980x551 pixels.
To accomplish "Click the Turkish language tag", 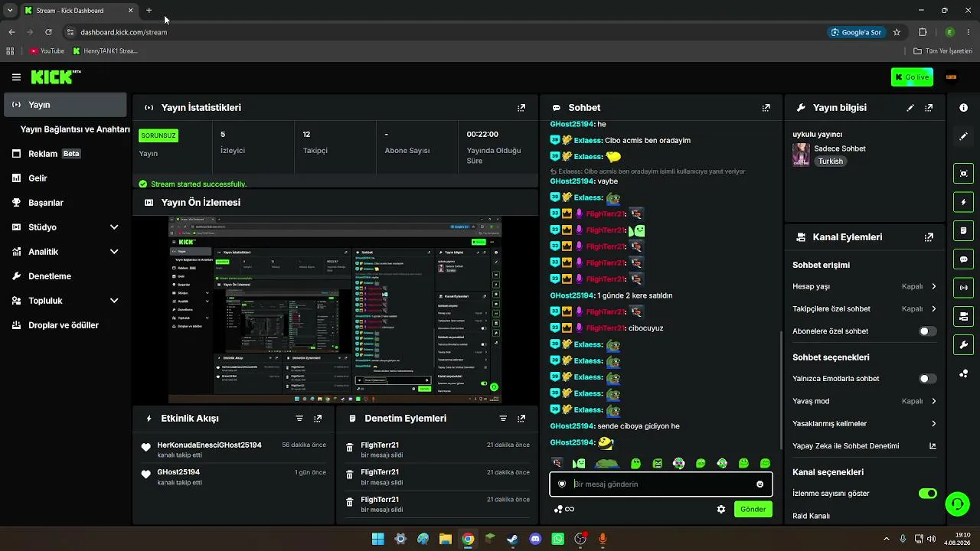I will [x=831, y=161].
